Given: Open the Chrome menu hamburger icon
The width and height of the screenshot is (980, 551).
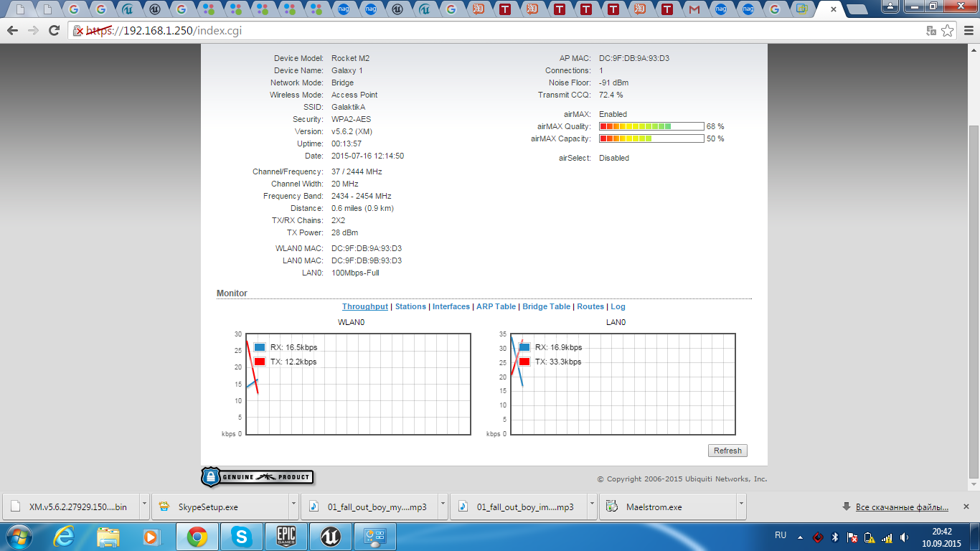Looking at the screenshot, I should pos(967,30).
